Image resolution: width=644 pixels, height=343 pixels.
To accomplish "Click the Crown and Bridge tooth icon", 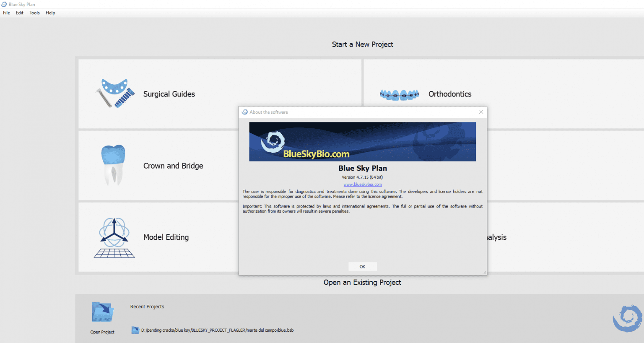I will coord(114,165).
